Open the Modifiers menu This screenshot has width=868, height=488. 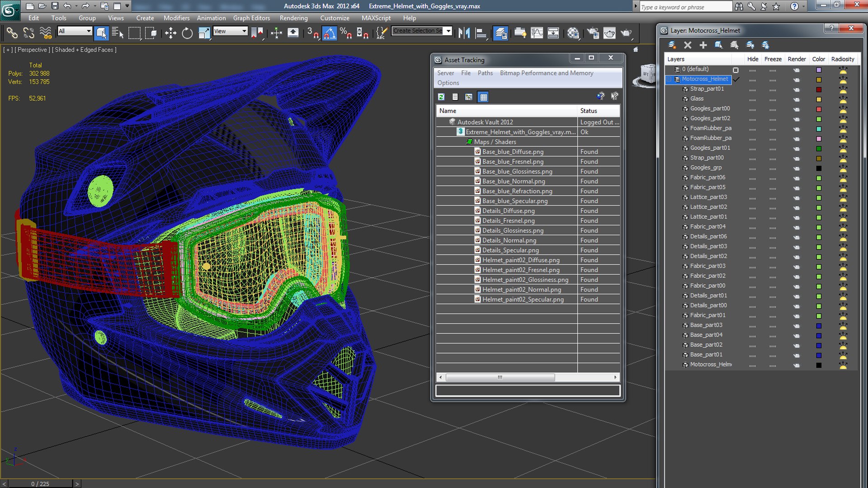(x=176, y=18)
